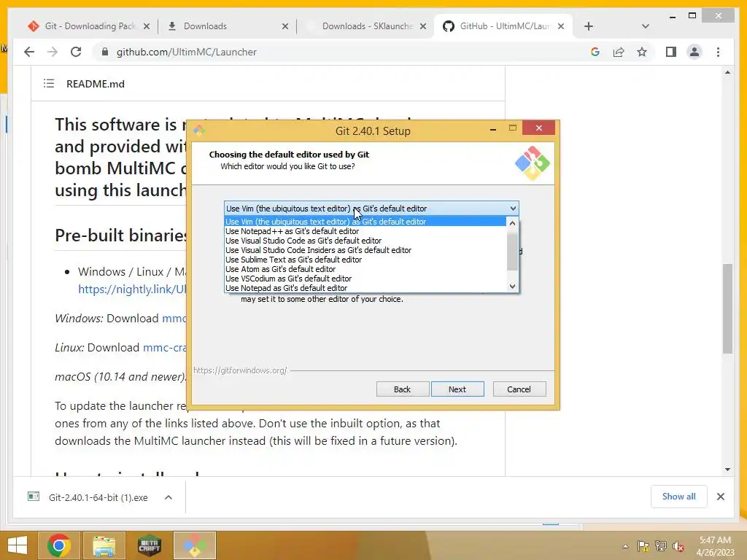The image size is (747, 560).
Task: Open the taskbar clock and date
Action: click(715, 546)
